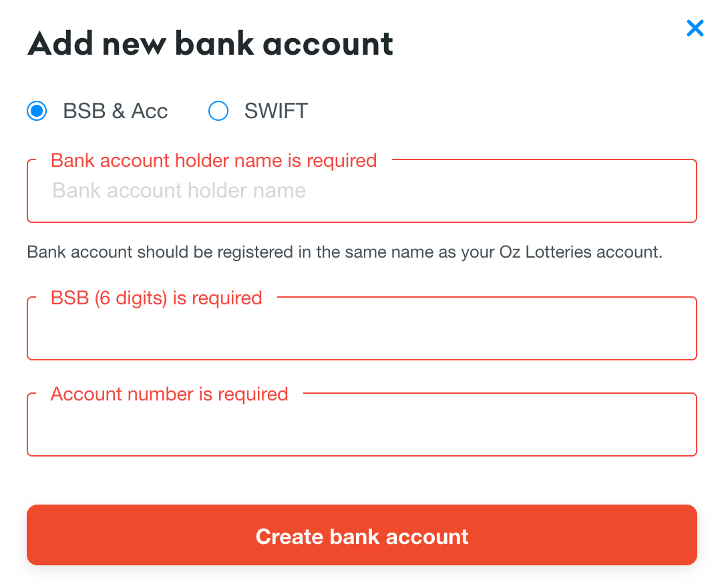728x586 pixels.
Task: Click the 'Account number is required' error label
Action: click(170, 394)
